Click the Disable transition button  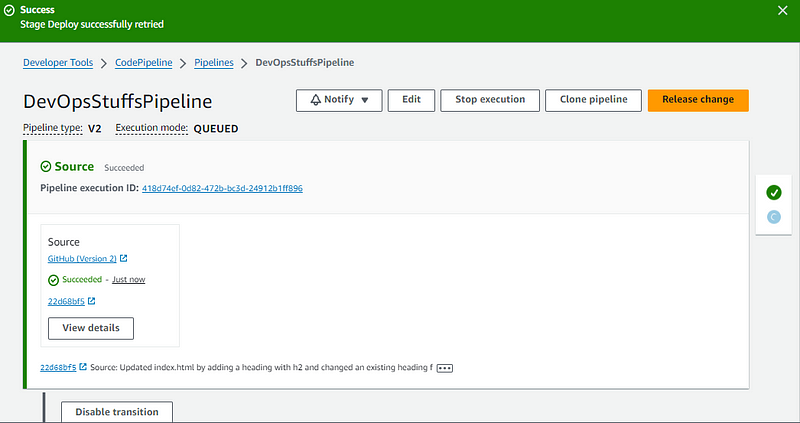[117, 412]
